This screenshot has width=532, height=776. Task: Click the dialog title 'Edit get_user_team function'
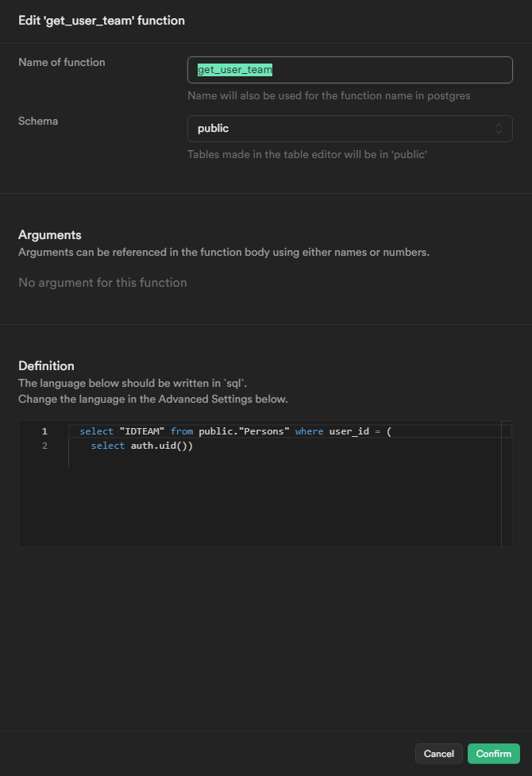point(102,21)
